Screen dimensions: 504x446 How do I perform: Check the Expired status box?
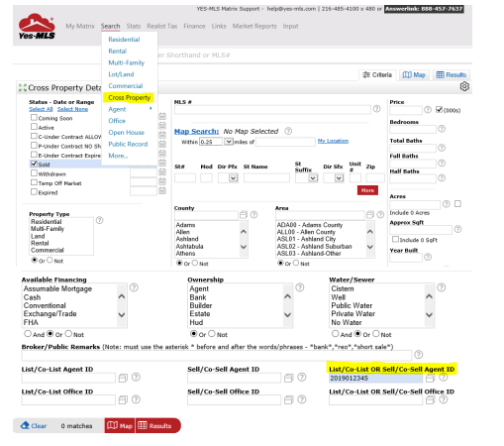pyautogui.click(x=34, y=191)
